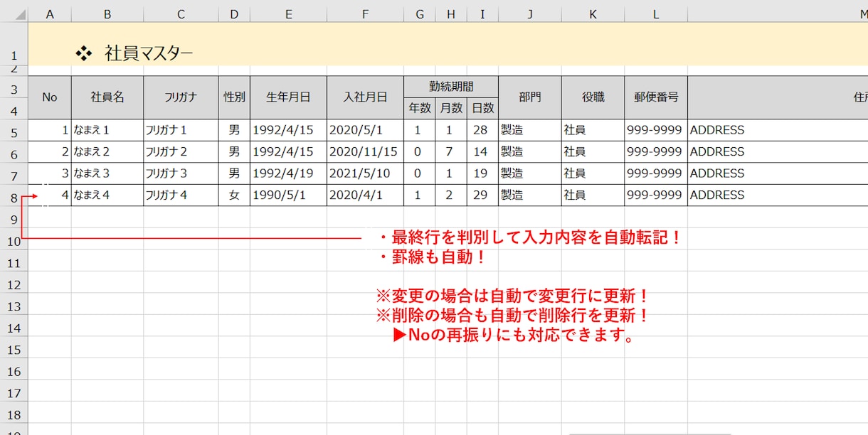
Task: Select column B header
Action: click(107, 14)
